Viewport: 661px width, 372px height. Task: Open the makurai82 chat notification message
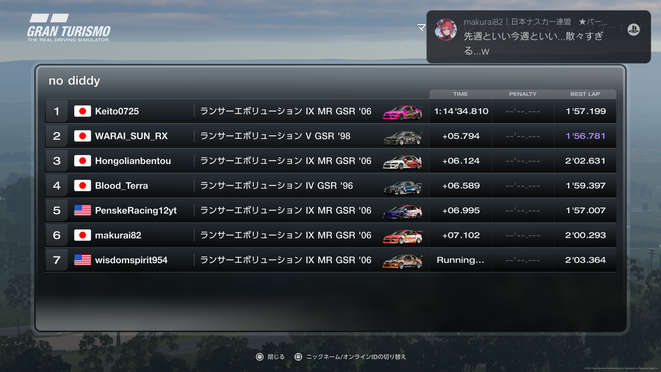pyautogui.click(x=539, y=37)
